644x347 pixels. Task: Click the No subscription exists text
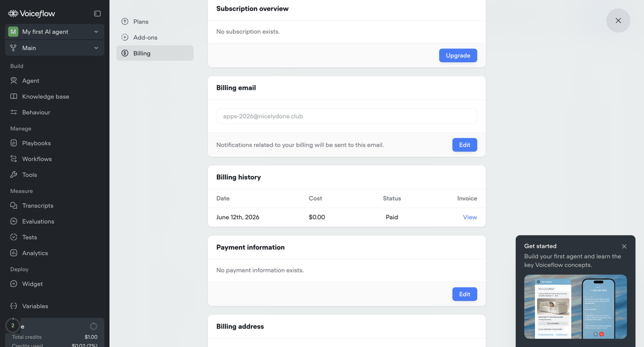[x=248, y=32]
